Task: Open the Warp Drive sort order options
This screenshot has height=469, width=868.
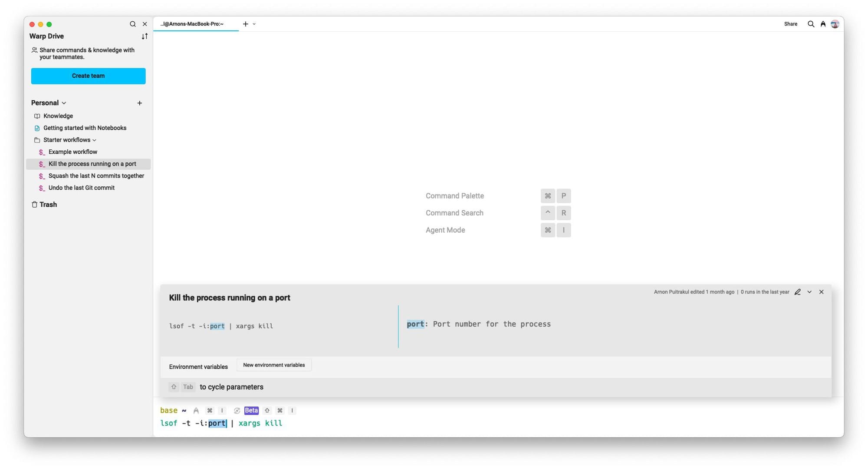Action: tap(145, 36)
